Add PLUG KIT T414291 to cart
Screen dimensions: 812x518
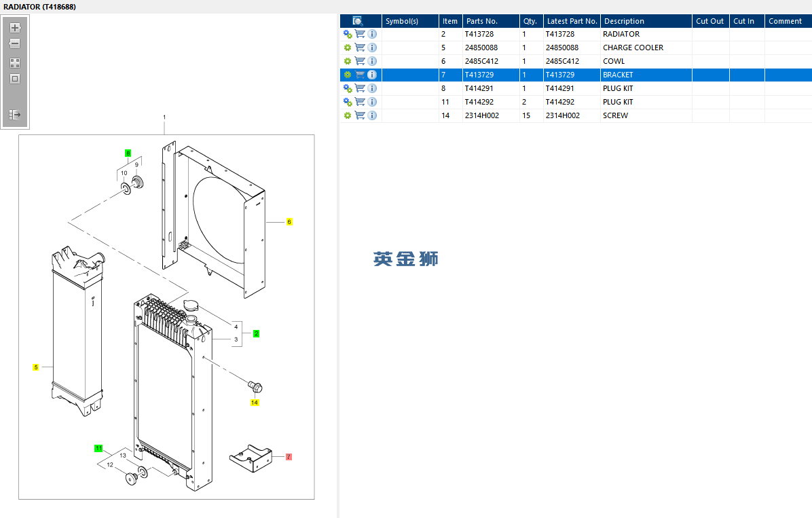360,88
